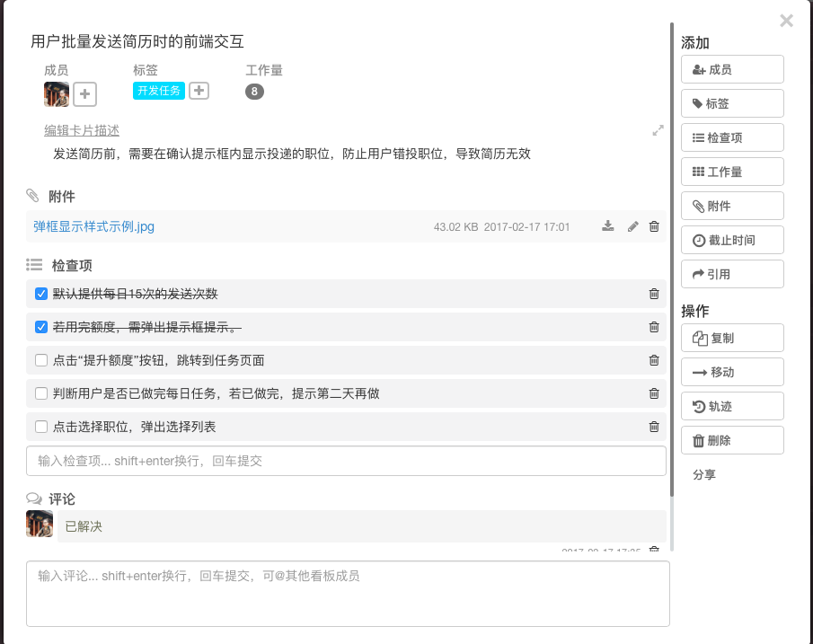Uncheck 默认提供每日15次的发送次数
Screen dimensions: 813x644
tap(41, 294)
